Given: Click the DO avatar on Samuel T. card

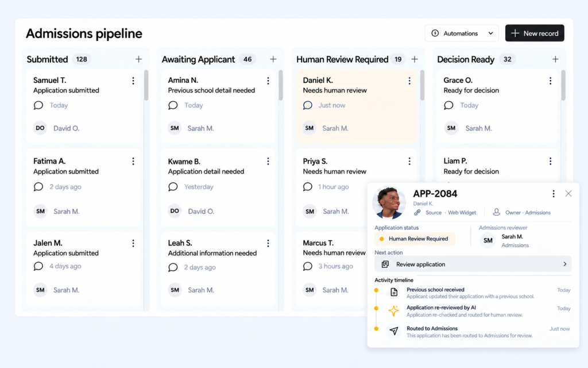Looking at the screenshot, I should click(x=40, y=128).
